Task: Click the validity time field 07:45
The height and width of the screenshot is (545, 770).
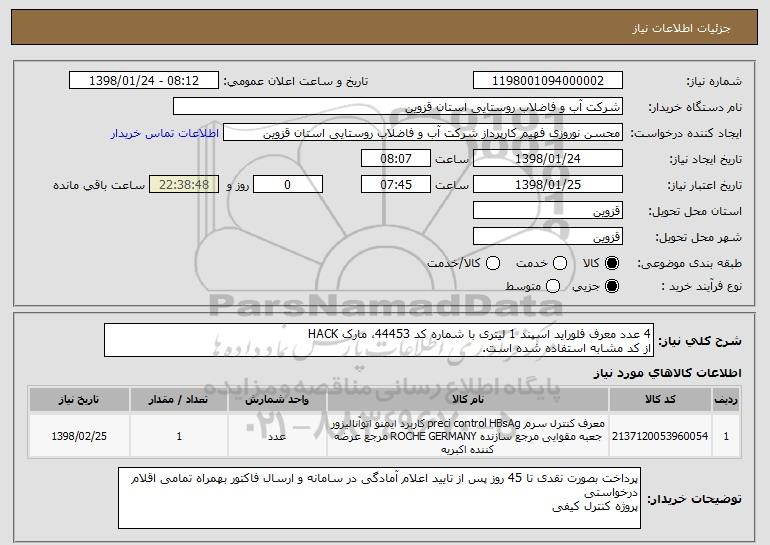Action: coord(396,185)
